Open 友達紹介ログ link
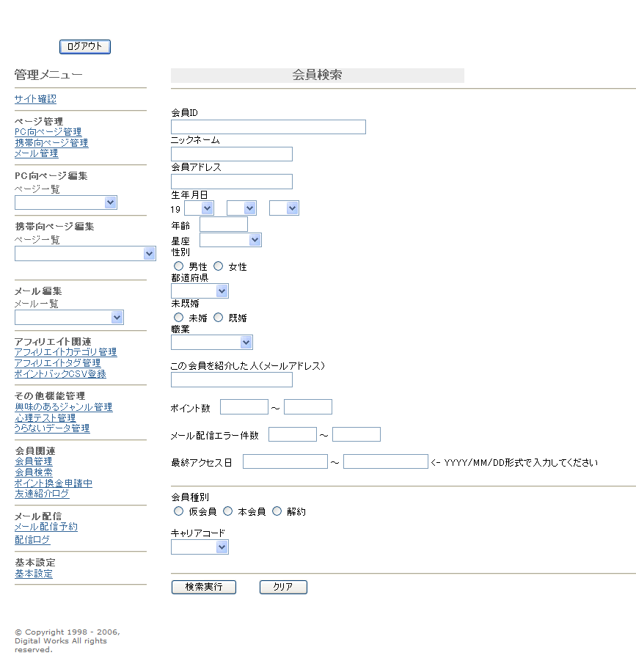Screen dimensions: 636x672 coord(42,494)
